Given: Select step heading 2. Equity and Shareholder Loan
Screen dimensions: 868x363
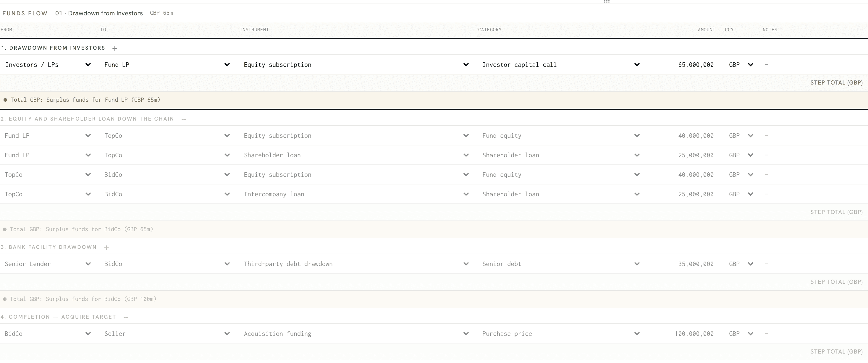Looking at the screenshot, I should [x=87, y=119].
